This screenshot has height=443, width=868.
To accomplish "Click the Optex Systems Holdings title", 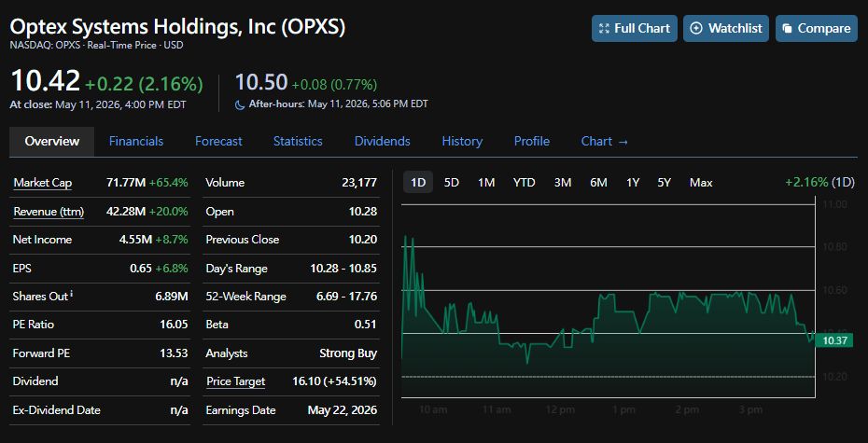I will click(x=177, y=27).
